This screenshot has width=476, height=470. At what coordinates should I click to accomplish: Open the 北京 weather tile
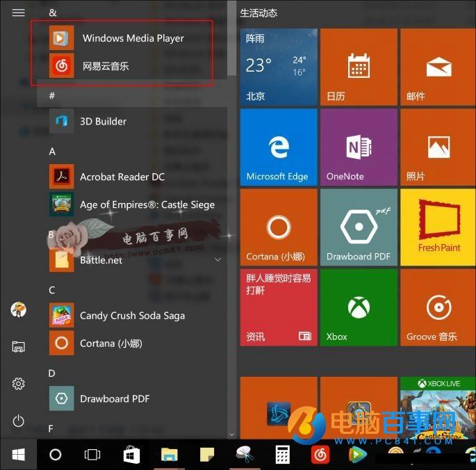[x=279, y=67]
